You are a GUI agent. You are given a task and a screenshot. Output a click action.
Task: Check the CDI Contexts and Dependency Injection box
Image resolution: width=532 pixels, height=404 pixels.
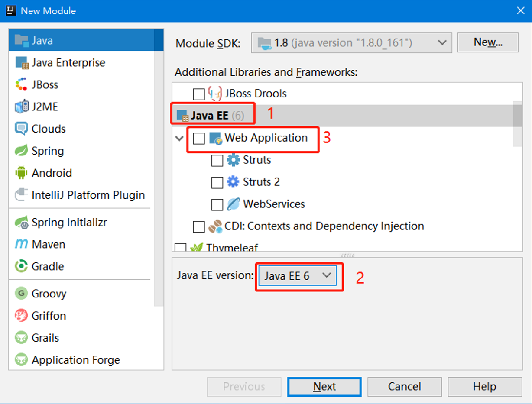click(199, 226)
